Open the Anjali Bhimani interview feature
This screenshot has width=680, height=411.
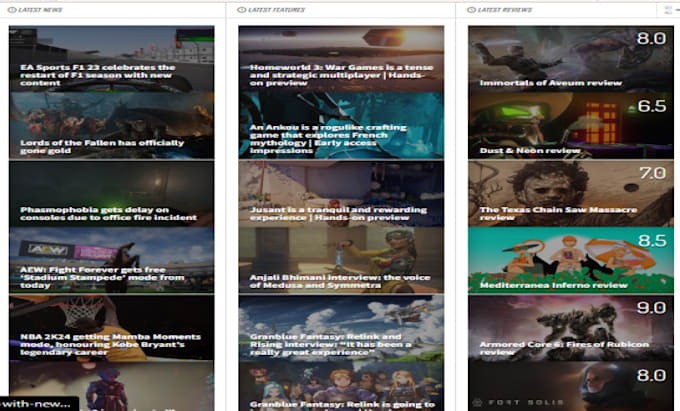click(341, 260)
